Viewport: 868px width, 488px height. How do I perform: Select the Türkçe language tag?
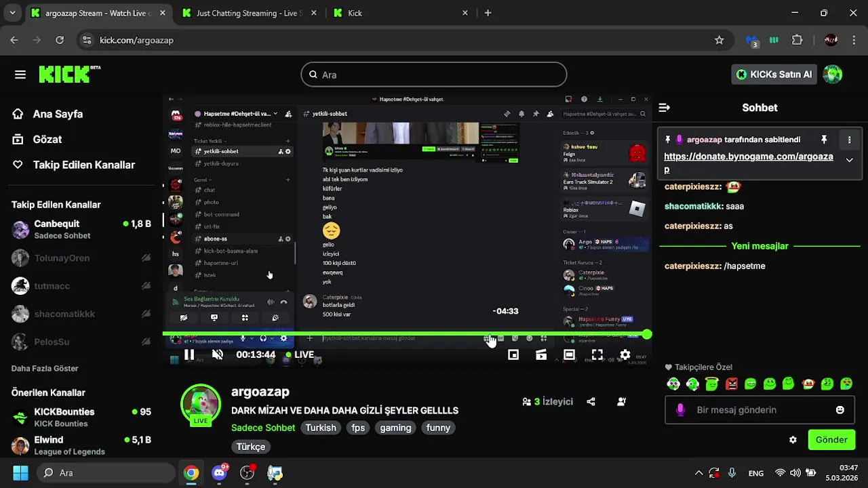coord(251,447)
